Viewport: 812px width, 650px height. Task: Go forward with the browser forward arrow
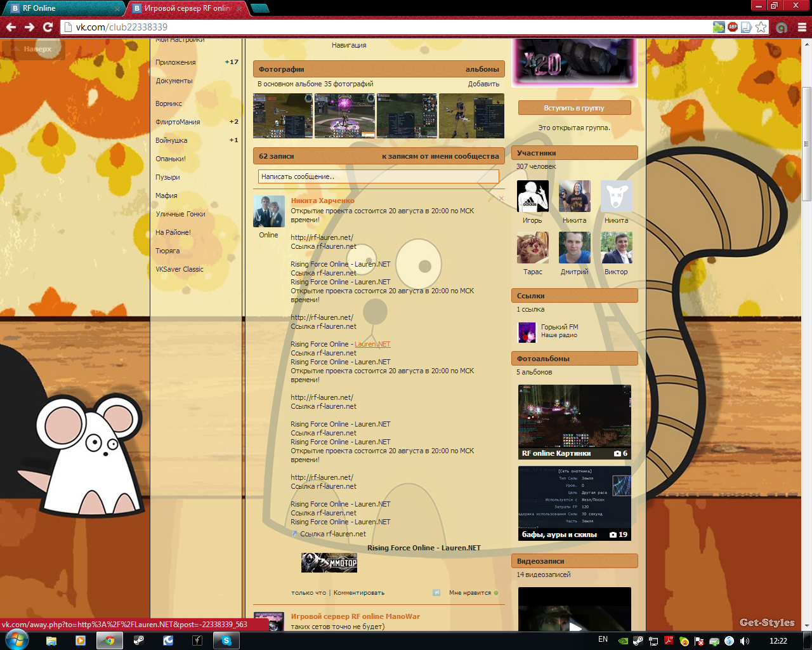tap(29, 27)
